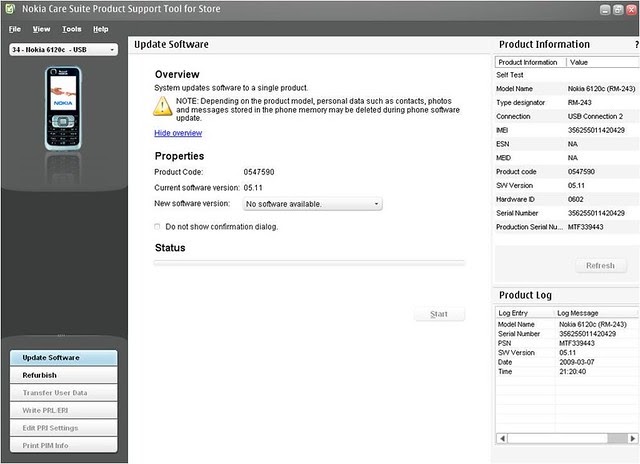Click Transfer User Data option
This screenshot has width=640, height=464.
pyautogui.click(x=63, y=393)
